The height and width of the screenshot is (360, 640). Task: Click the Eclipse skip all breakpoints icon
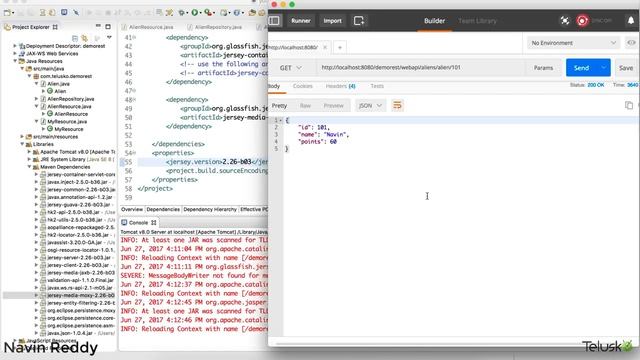pos(76,13)
